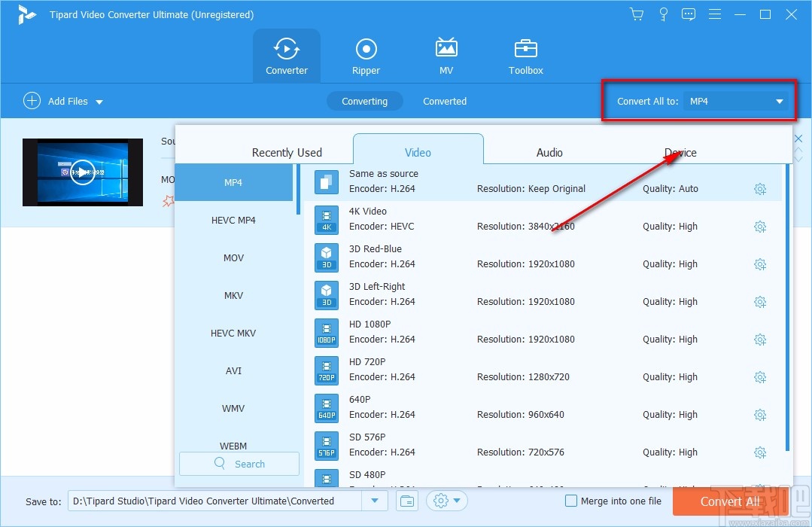Enable Merge into one file checkbox
812x527 pixels.
coord(571,501)
